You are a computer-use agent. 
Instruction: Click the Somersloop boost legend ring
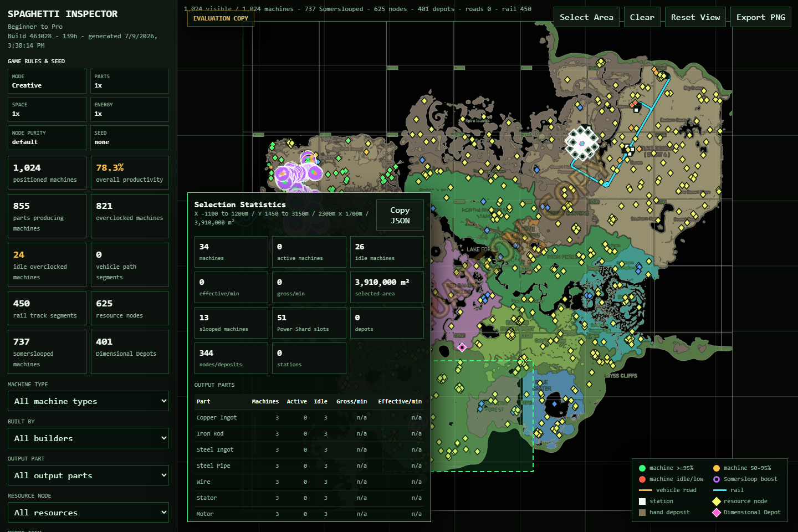pos(717,479)
